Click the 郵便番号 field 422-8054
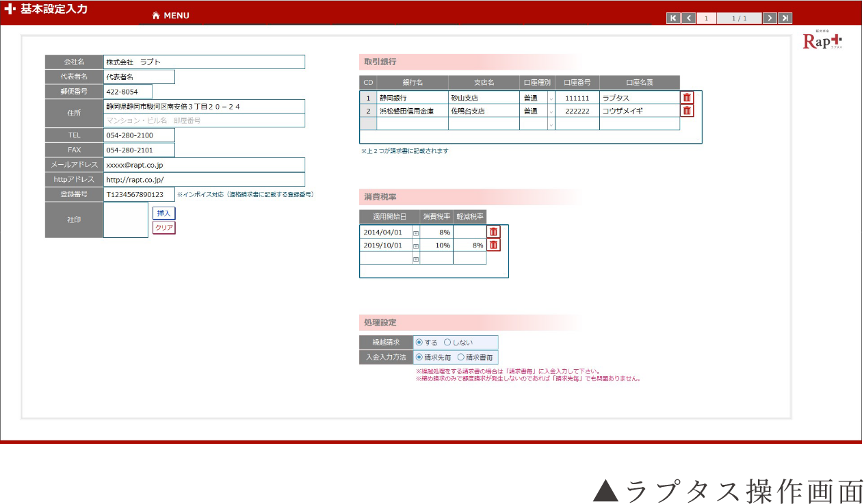Viewport: 864px width, 504px height. coord(128,92)
